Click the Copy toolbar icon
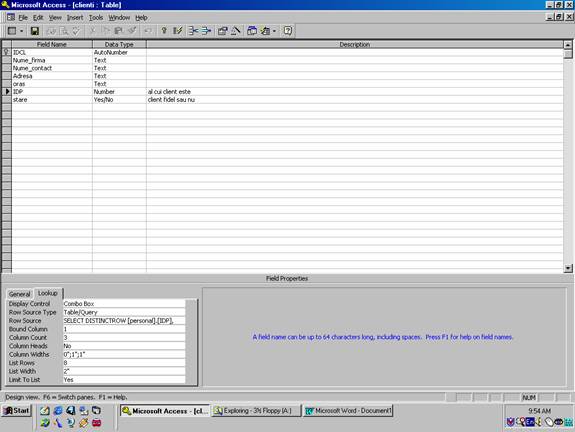 [x=106, y=31]
